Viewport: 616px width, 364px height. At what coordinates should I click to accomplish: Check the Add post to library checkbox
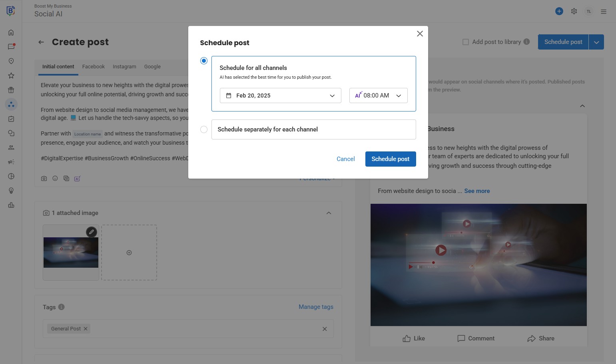[466, 42]
